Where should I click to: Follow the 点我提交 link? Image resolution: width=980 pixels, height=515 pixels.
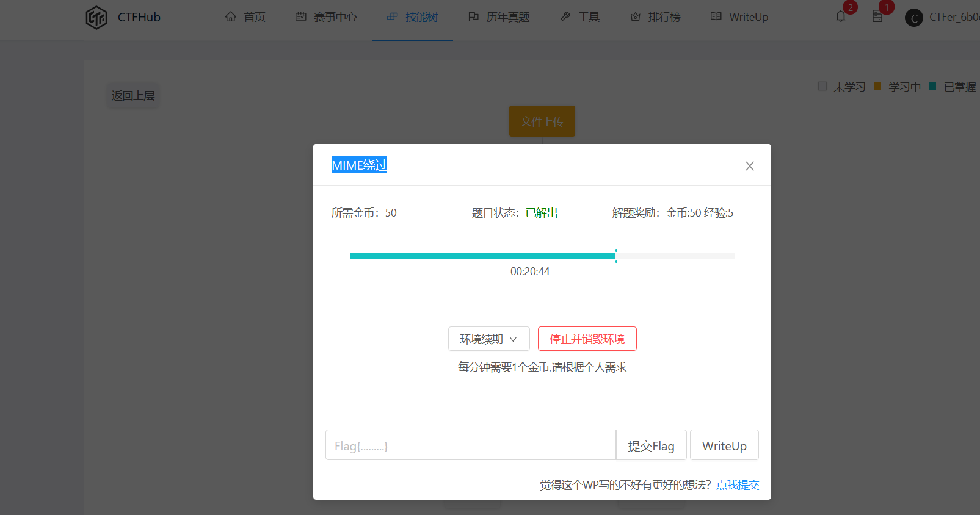[738, 485]
